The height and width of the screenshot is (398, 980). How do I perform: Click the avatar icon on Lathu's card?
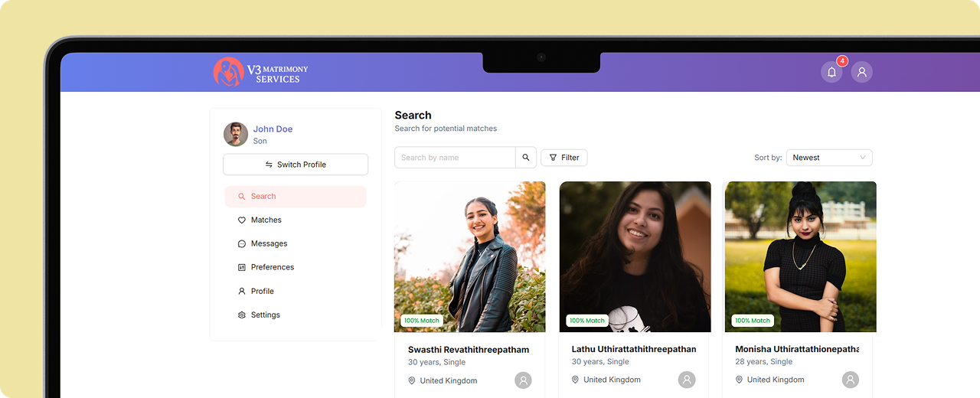pos(687,380)
